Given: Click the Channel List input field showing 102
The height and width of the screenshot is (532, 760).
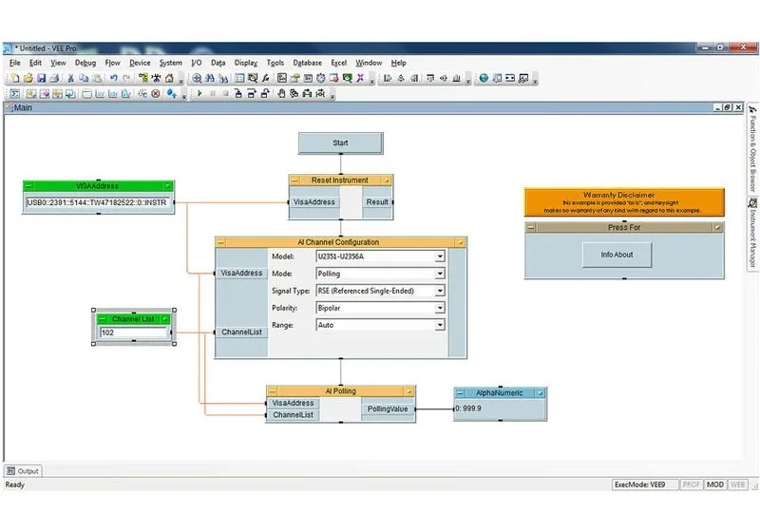Looking at the screenshot, I should point(133,332).
